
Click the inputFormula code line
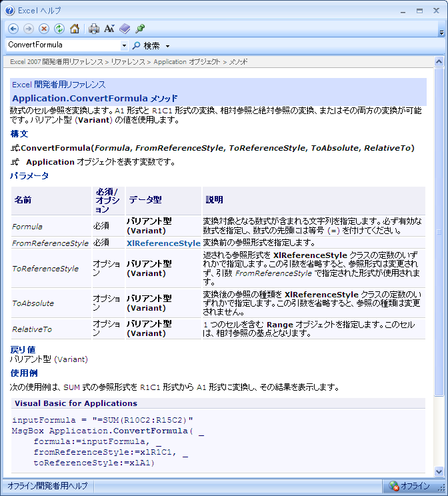click(x=103, y=420)
